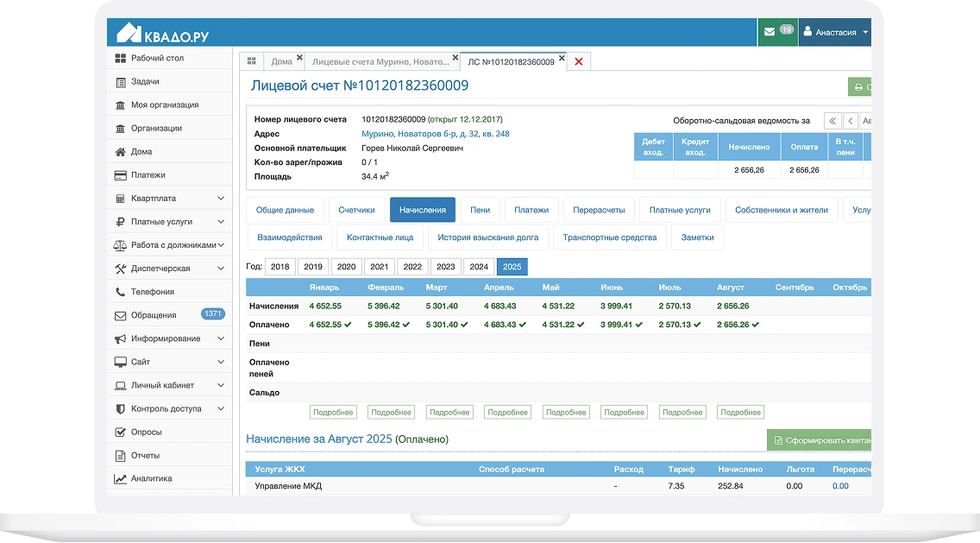Open the grid home tab icon
Screen dimensions: 980x543
click(251, 61)
